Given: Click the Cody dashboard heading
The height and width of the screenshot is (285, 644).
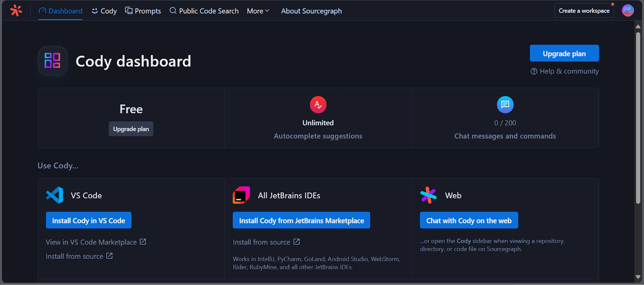Looking at the screenshot, I should click(x=133, y=61).
